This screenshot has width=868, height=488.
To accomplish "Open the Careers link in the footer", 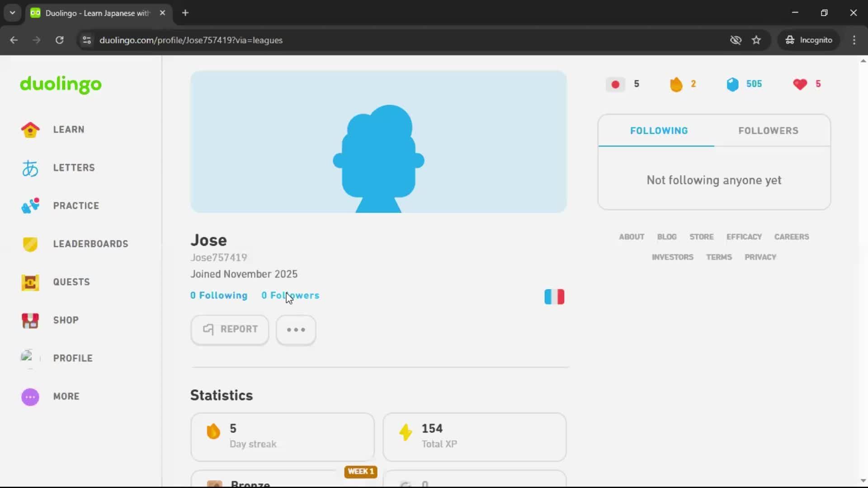I will tap(792, 236).
